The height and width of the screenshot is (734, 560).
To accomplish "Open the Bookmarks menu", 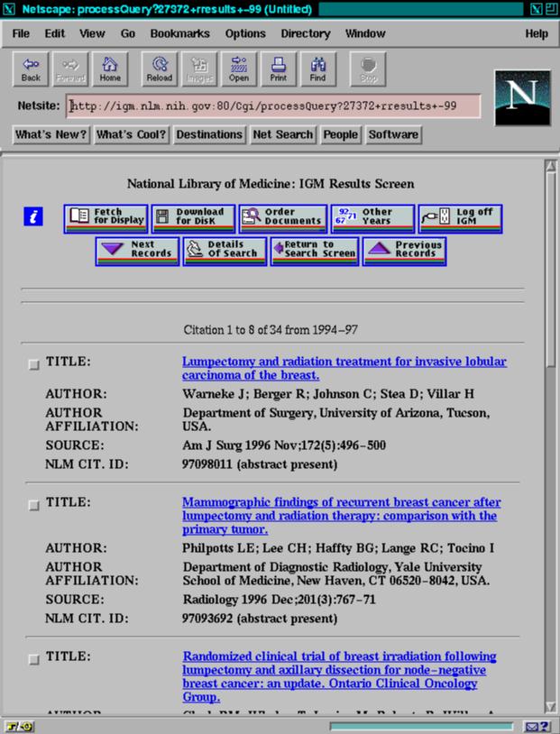I will click(179, 33).
